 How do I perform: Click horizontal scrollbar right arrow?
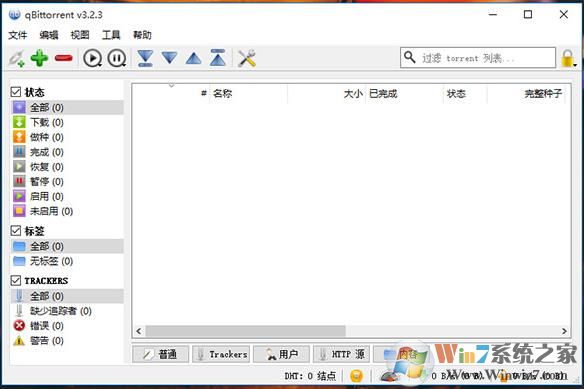tap(564, 331)
